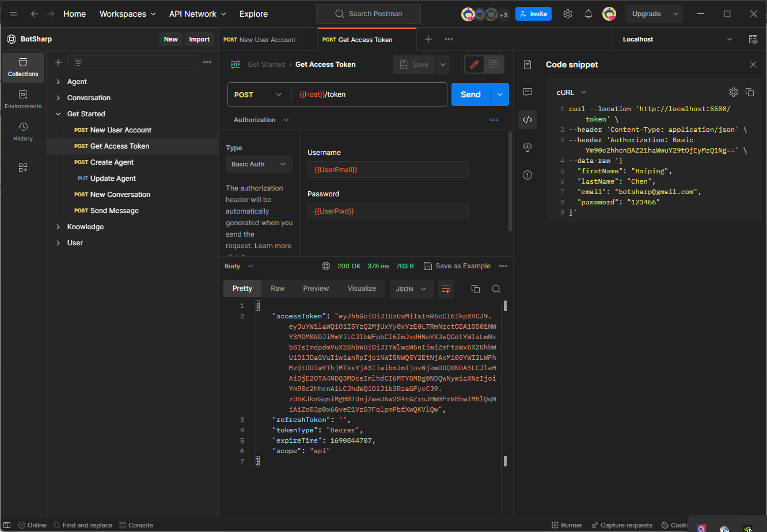Open the History sidebar section
Screen dimensions: 767x532
pos(23,132)
